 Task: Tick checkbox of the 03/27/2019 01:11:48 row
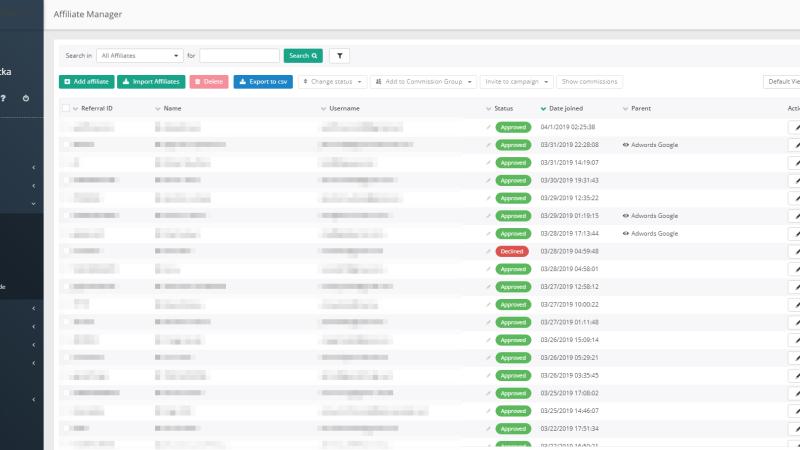(65, 322)
